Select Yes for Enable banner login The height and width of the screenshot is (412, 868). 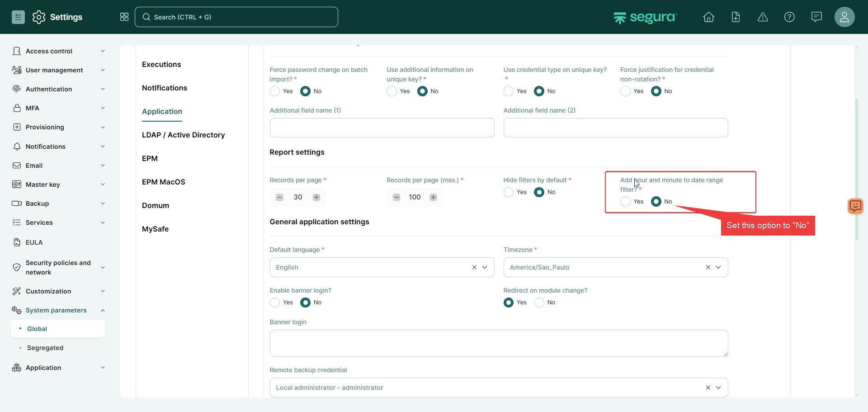(275, 303)
